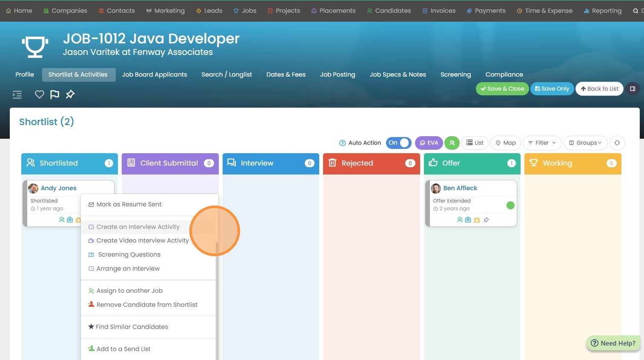Open the Profile tab
The image size is (644, 360).
(25, 74)
